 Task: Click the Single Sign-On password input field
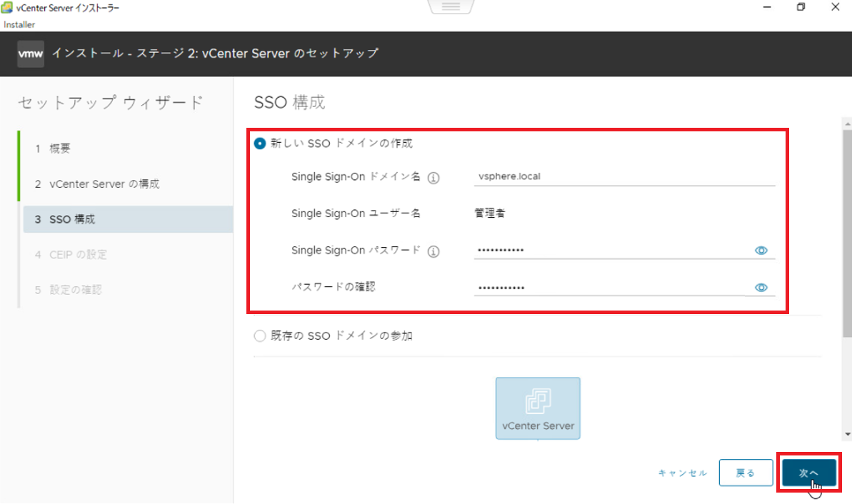(611, 251)
